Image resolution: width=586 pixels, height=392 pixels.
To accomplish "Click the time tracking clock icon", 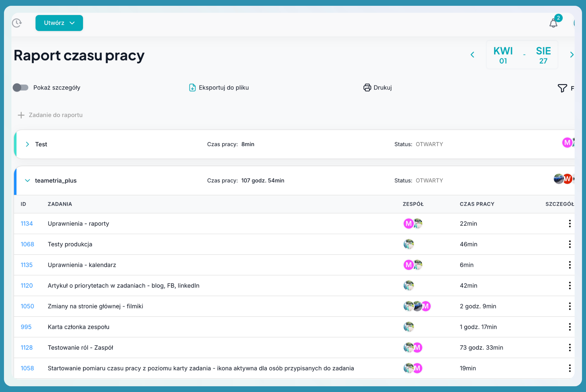I will click(x=17, y=23).
